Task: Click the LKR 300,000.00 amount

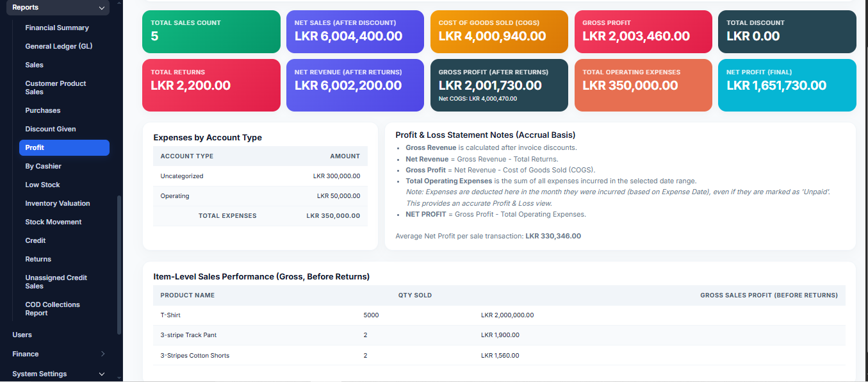Action: click(x=337, y=176)
